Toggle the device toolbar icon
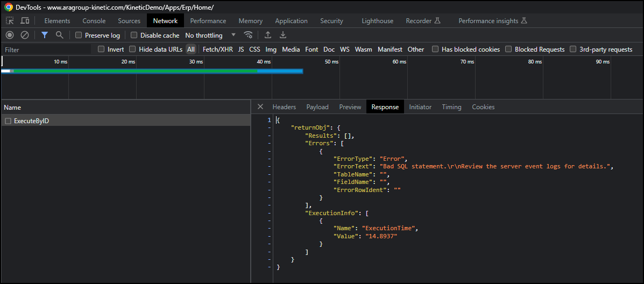 [25, 21]
